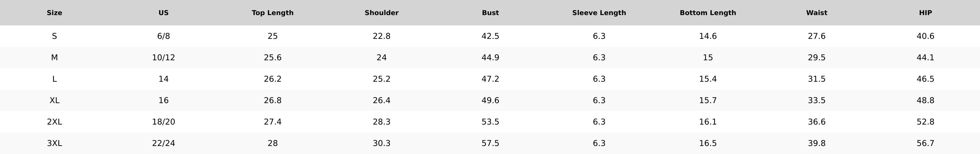The image size is (980, 154).
Task: Click US size 22/24 cell
Action: [164, 143]
